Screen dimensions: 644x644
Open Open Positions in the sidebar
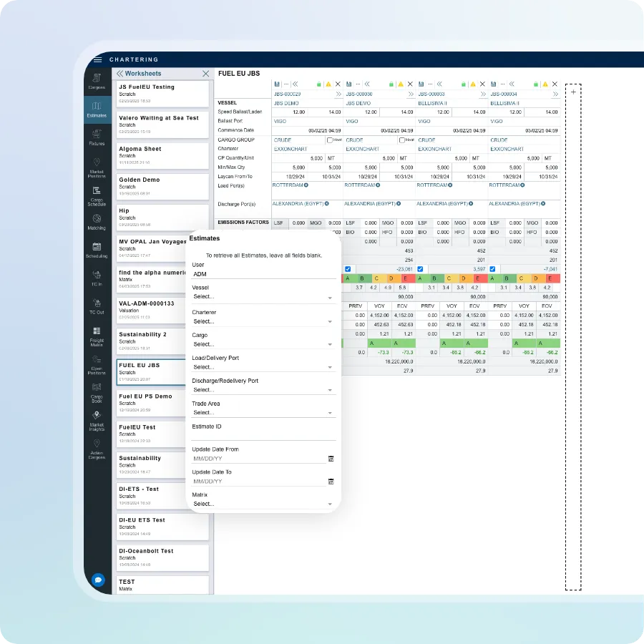97,365
